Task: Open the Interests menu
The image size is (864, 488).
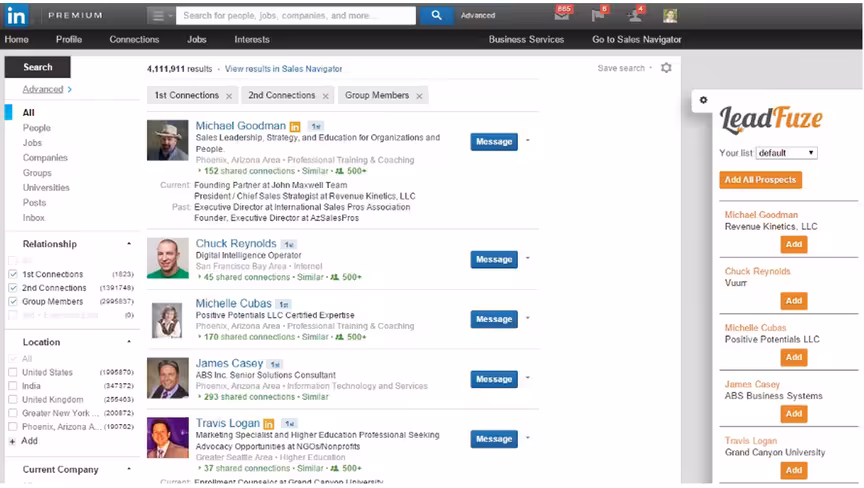Action: (x=252, y=40)
